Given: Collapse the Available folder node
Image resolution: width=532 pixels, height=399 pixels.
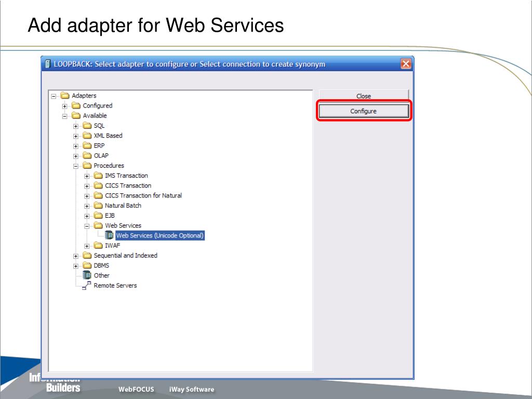Looking at the screenshot, I should (64, 116).
